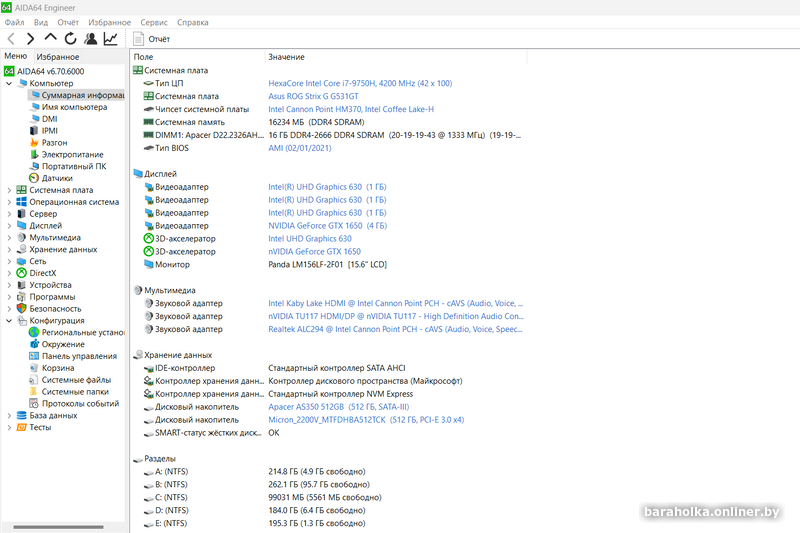Open the user manager silhouette icon
800x533 pixels.
tap(91, 38)
